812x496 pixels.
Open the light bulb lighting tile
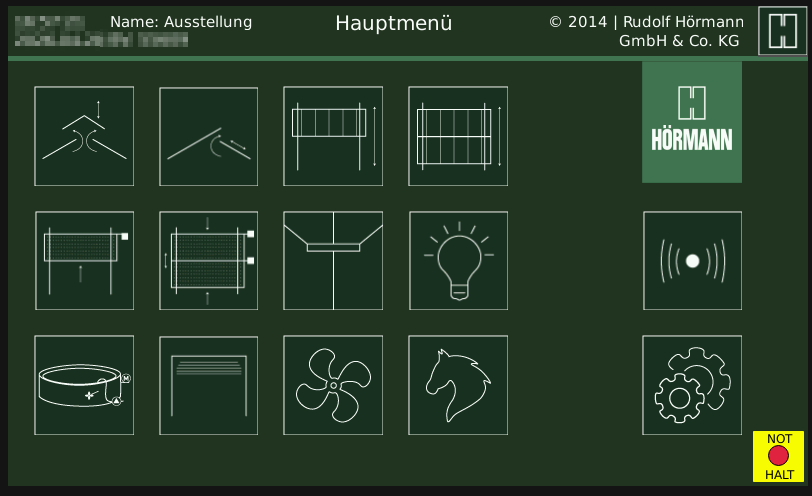(458, 260)
